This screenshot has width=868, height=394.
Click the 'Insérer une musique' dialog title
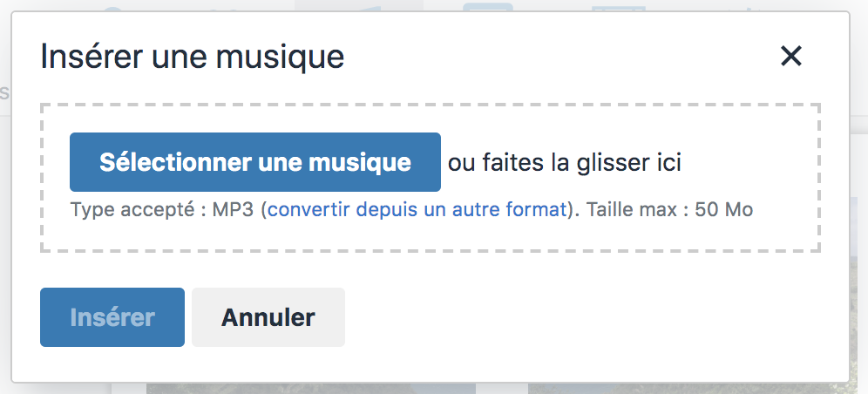pos(193,57)
